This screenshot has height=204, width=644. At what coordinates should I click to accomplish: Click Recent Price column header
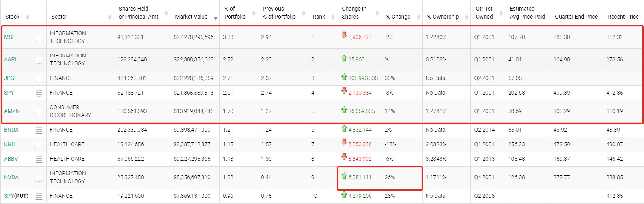coord(623,17)
